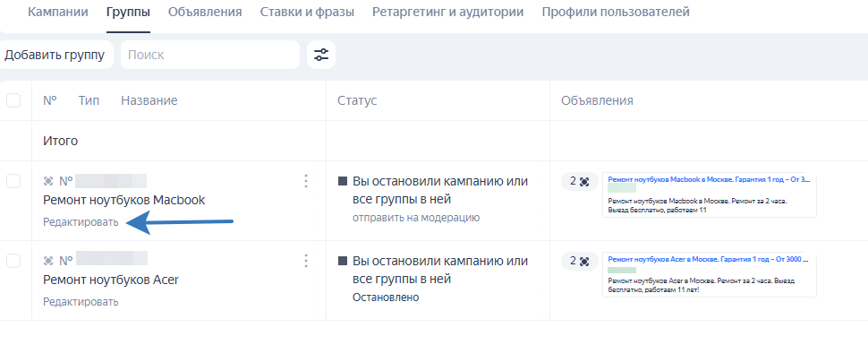Click отправить на модерацию link
The height and width of the screenshot is (345, 868).
coord(416,218)
